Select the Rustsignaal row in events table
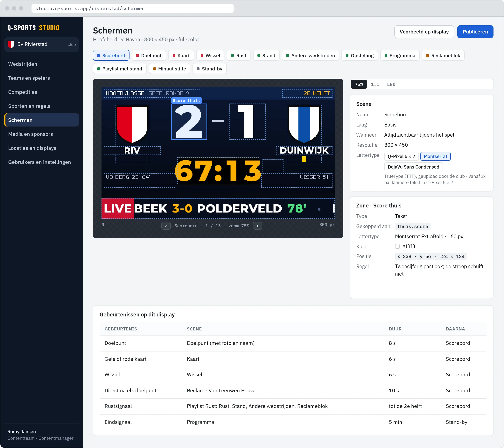Viewport: 504px width, 448px height. point(293,406)
